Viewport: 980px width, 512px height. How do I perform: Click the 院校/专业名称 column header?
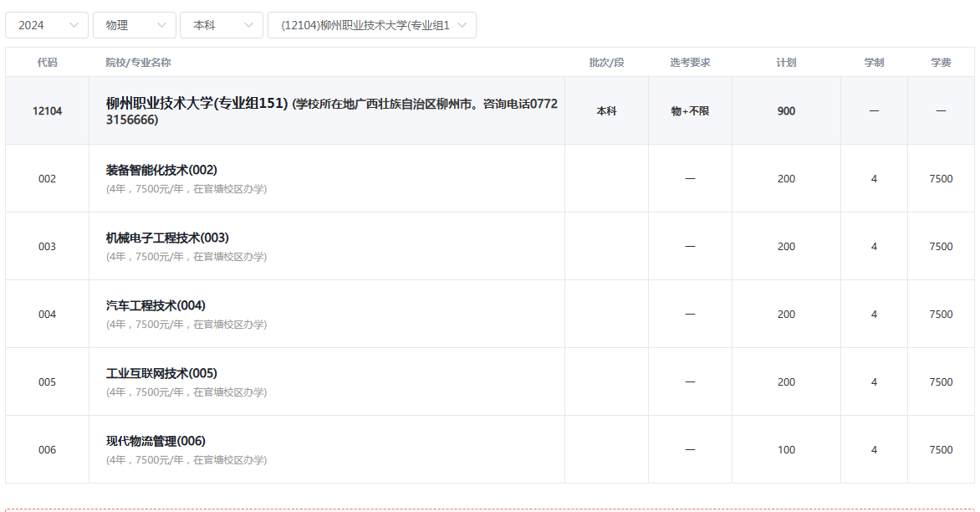coord(138,63)
